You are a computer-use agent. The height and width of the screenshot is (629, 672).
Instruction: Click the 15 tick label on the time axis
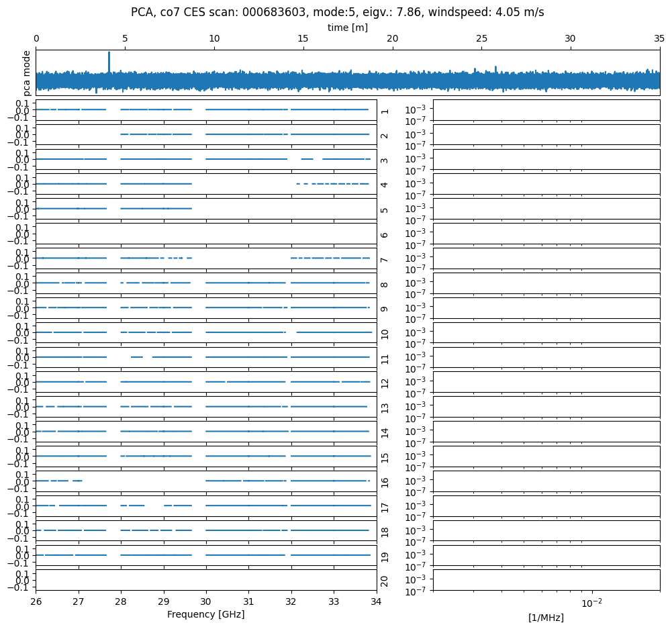pyautogui.click(x=303, y=39)
